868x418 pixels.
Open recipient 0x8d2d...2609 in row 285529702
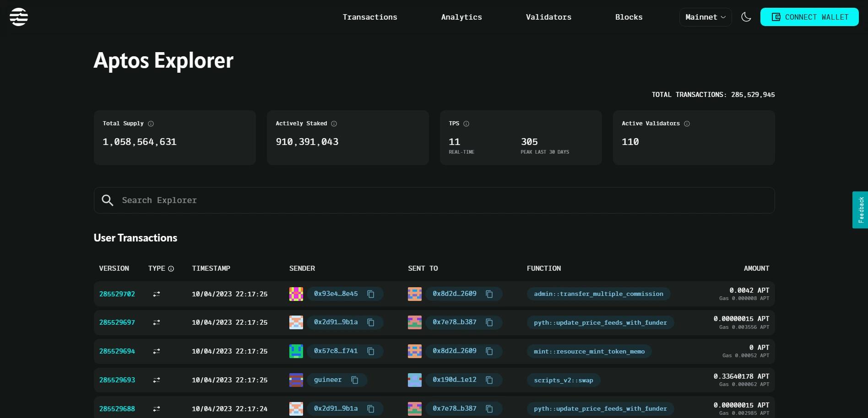point(455,294)
